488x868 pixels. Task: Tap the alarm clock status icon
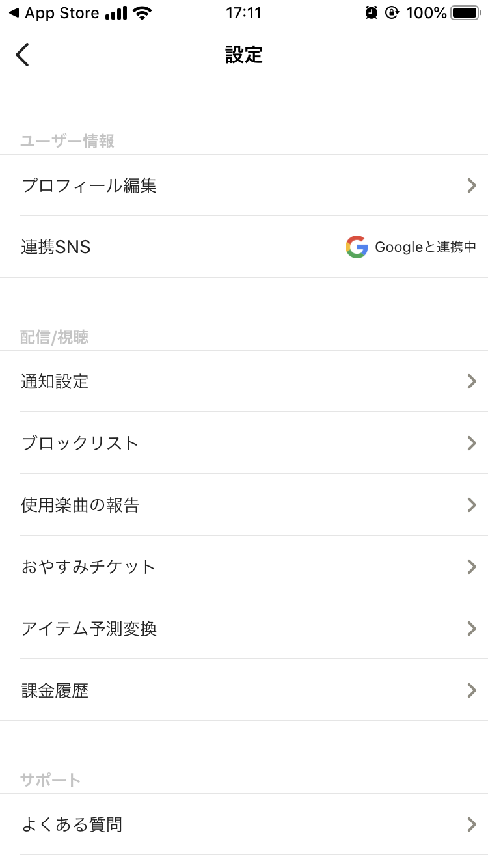(372, 12)
